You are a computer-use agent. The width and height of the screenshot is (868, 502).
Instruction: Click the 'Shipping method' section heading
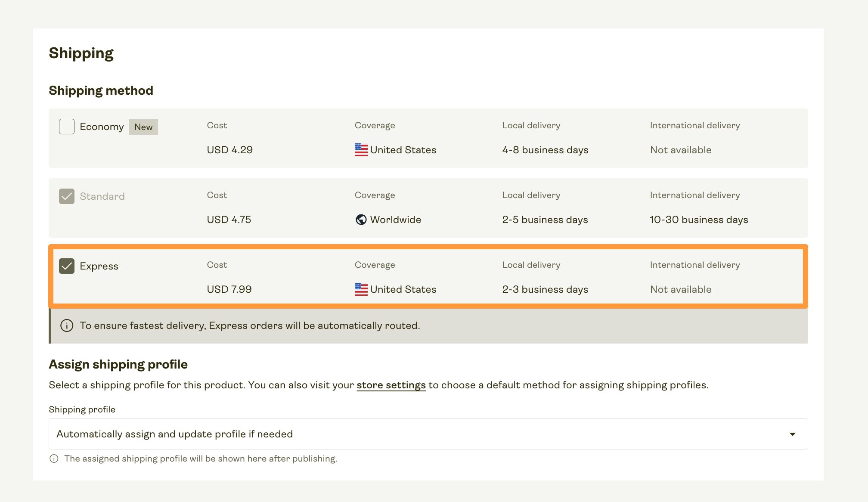click(x=101, y=90)
